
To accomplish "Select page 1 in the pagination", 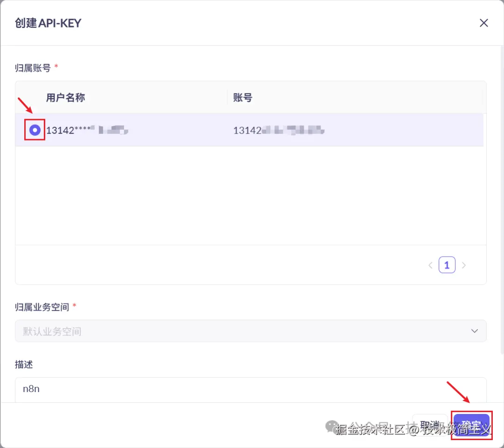I will (447, 265).
